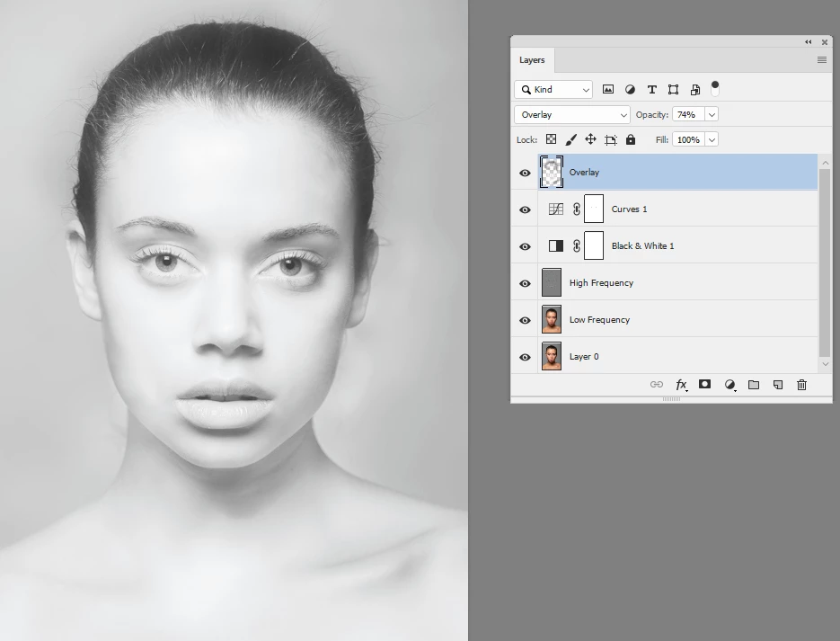Lock image pixels brush icon

tap(570, 140)
